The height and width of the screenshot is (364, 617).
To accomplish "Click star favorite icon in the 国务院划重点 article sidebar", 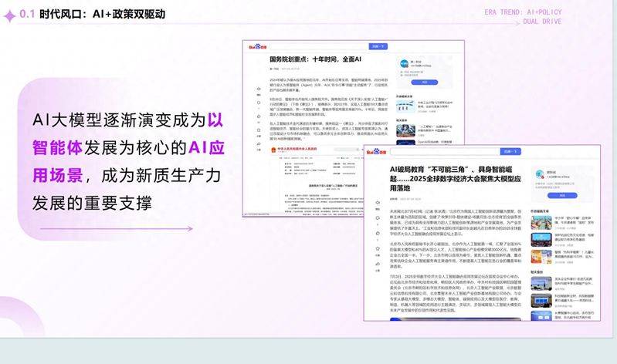I will click(259, 130).
